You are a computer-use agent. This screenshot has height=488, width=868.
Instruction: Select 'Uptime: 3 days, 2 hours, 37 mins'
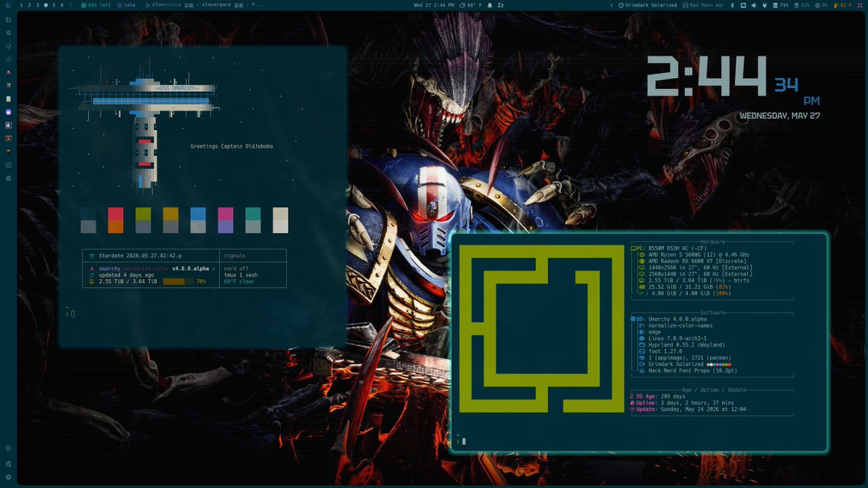pos(682,403)
